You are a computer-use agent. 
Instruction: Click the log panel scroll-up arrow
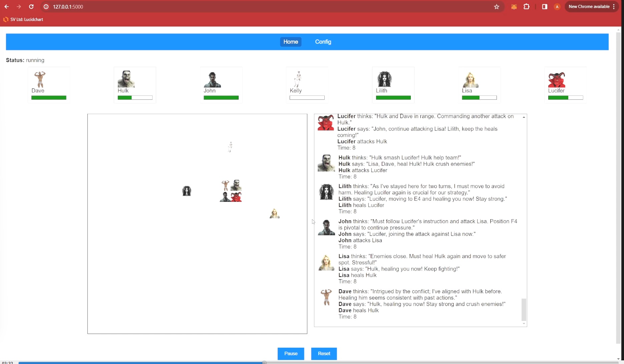click(x=524, y=117)
